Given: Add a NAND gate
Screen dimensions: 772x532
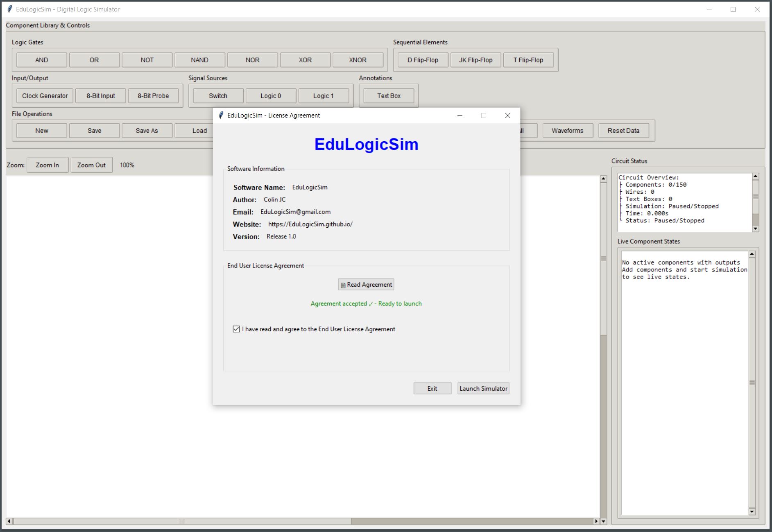Looking at the screenshot, I should point(200,60).
